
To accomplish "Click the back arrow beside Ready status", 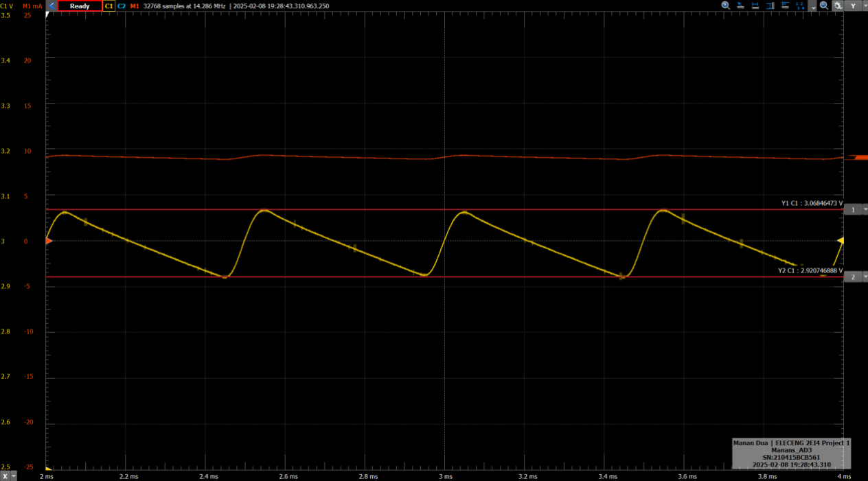I will [52, 5].
